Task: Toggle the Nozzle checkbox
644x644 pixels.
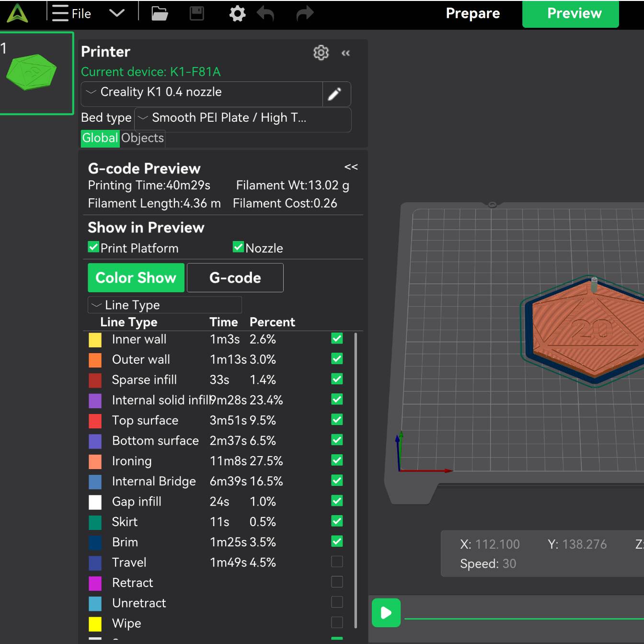Action: 238,247
